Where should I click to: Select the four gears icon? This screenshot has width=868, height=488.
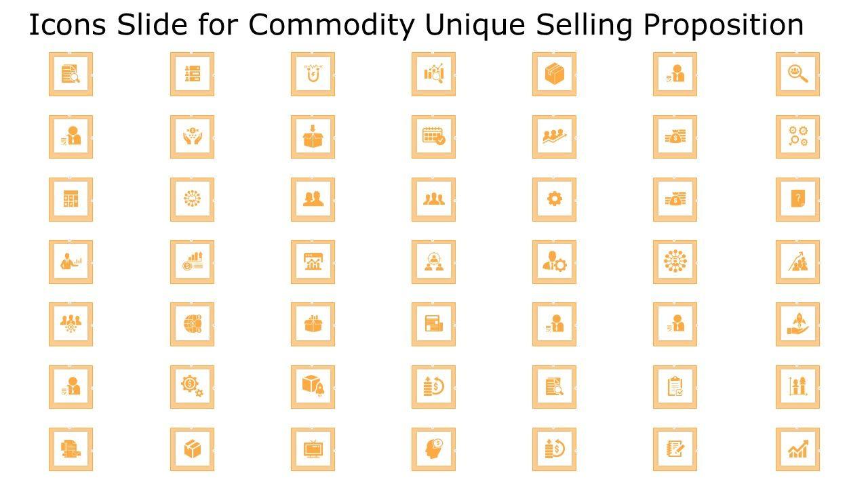pyautogui.click(x=797, y=137)
